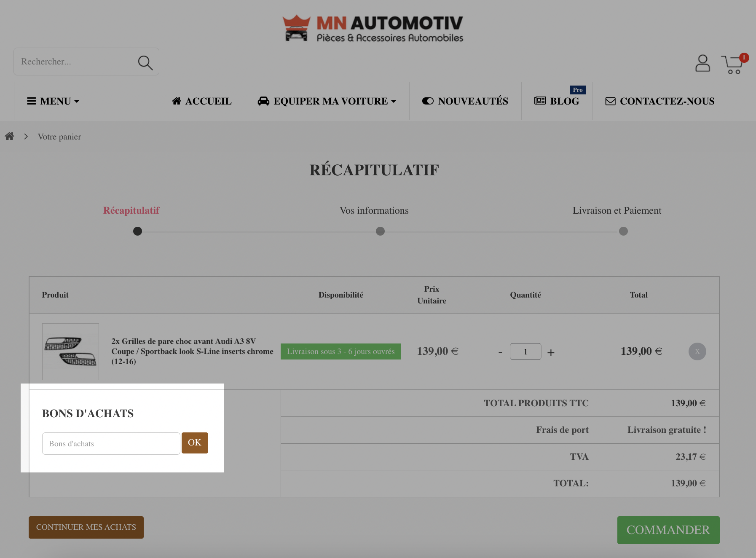Viewport: 756px width, 558px height.
Task: Remove the Audi A3 grilles item
Action: [x=697, y=351]
